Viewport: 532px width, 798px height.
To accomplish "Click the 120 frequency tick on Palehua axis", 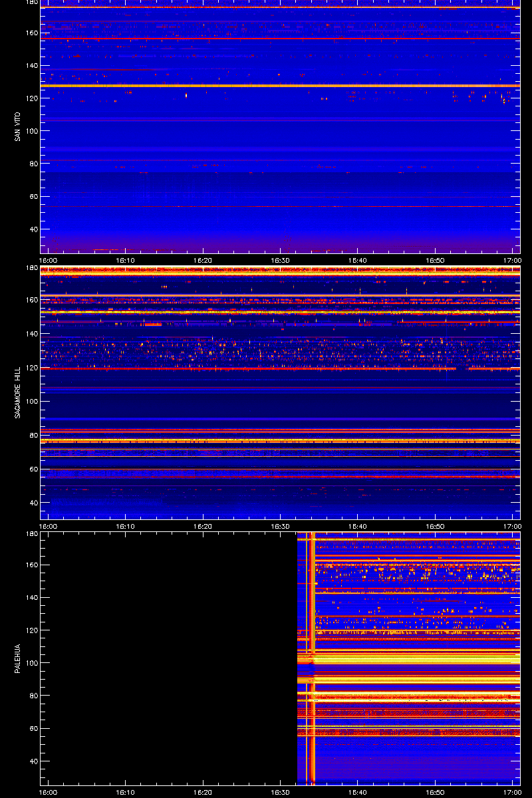I will (x=31, y=630).
